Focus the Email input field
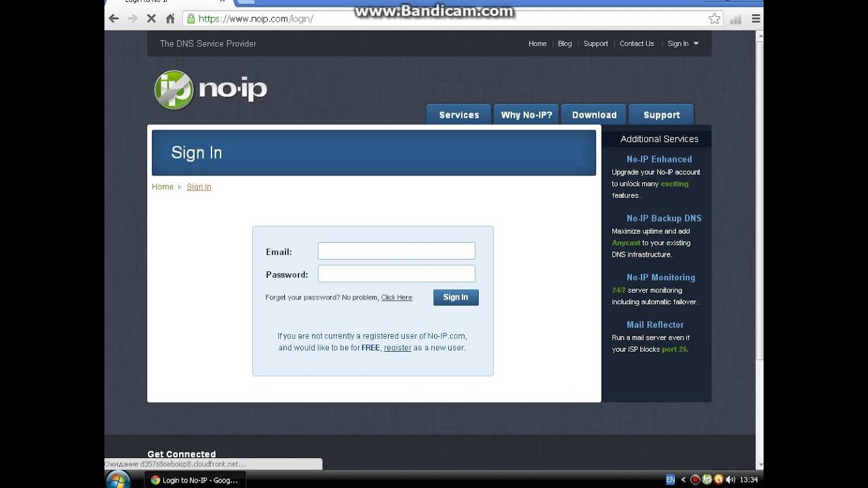 397,251
